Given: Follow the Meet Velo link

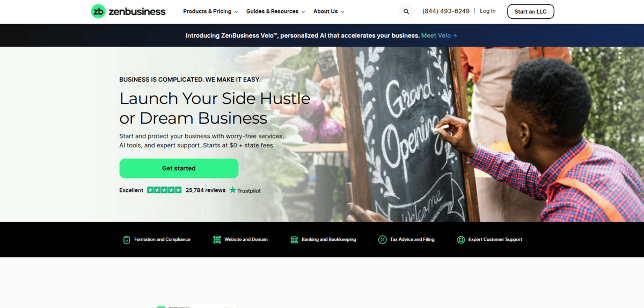Looking at the screenshot, I should pyautogui.click(x=439, y=35).
